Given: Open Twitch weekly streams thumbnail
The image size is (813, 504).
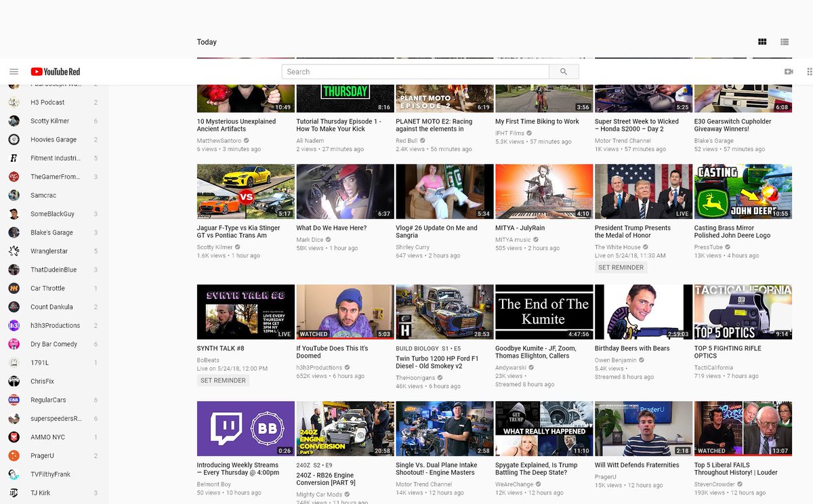Looking at the screenshot, I should coord(246,428).
